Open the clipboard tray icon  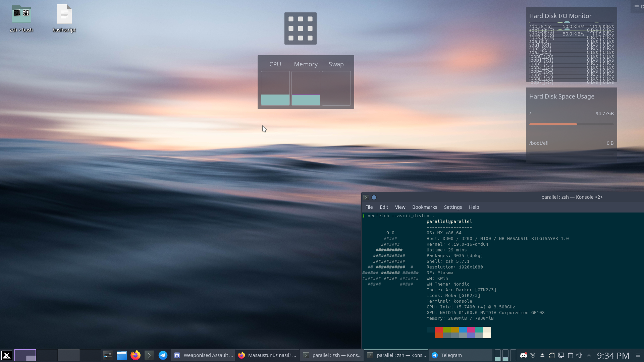pyautogui.click(x=570, y=355)
